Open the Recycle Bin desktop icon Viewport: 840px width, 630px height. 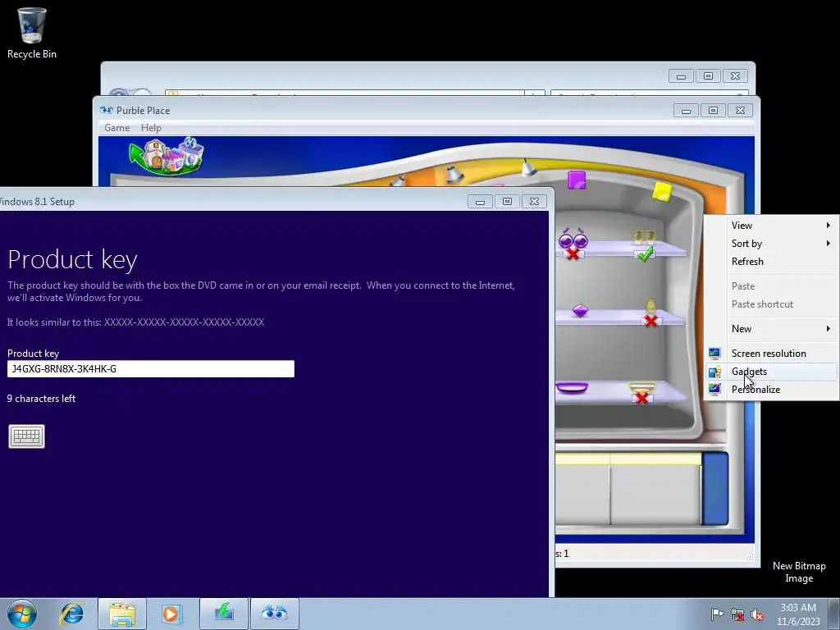[x=32, y=33]
